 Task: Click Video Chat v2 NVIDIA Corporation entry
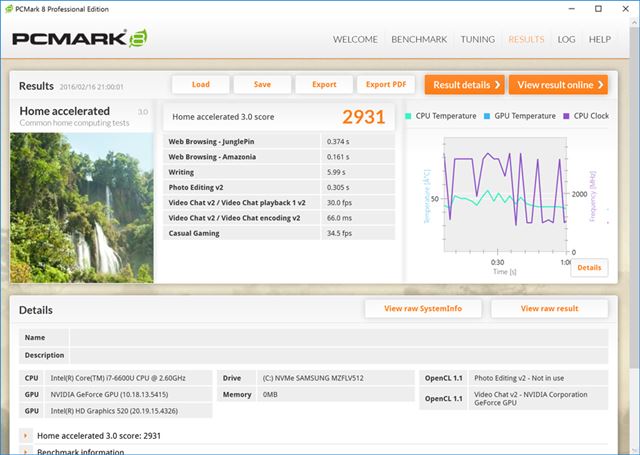[x=531, y=398]
